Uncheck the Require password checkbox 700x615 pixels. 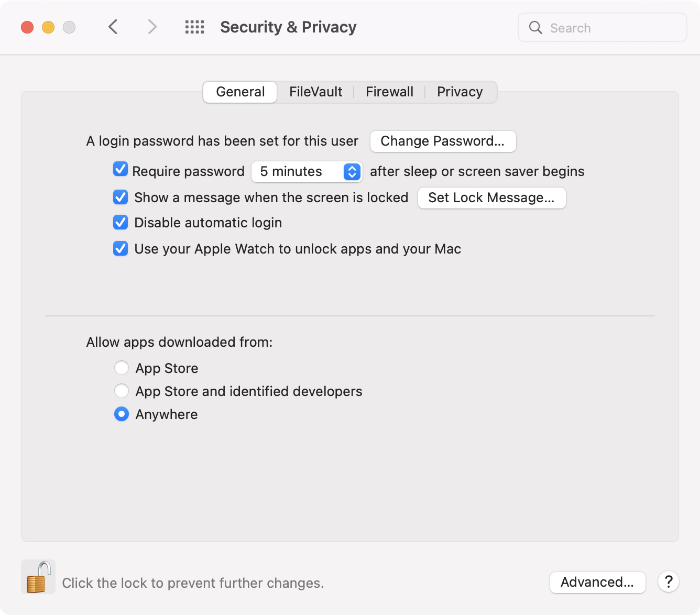tap(121, 170)
